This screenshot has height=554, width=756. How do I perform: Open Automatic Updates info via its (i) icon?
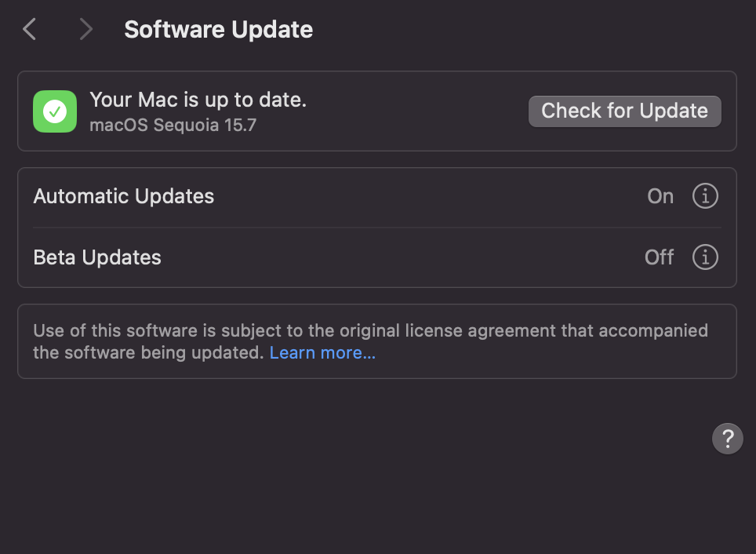(x=705, y=196)
